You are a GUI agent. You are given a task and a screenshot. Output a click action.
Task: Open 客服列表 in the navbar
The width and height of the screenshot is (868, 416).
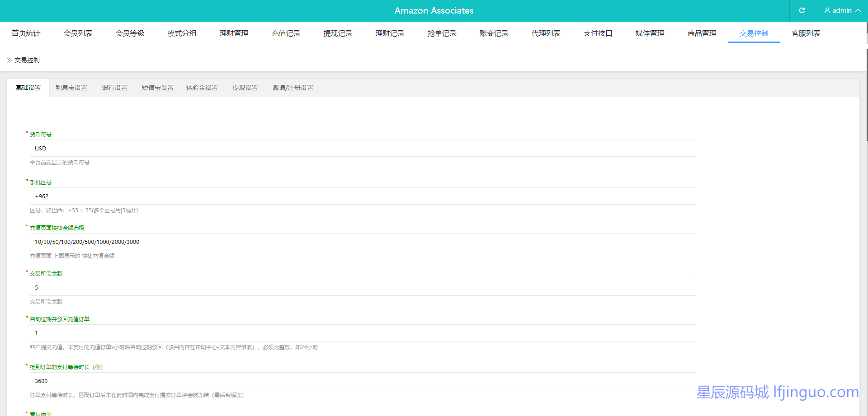click(806, 33)
